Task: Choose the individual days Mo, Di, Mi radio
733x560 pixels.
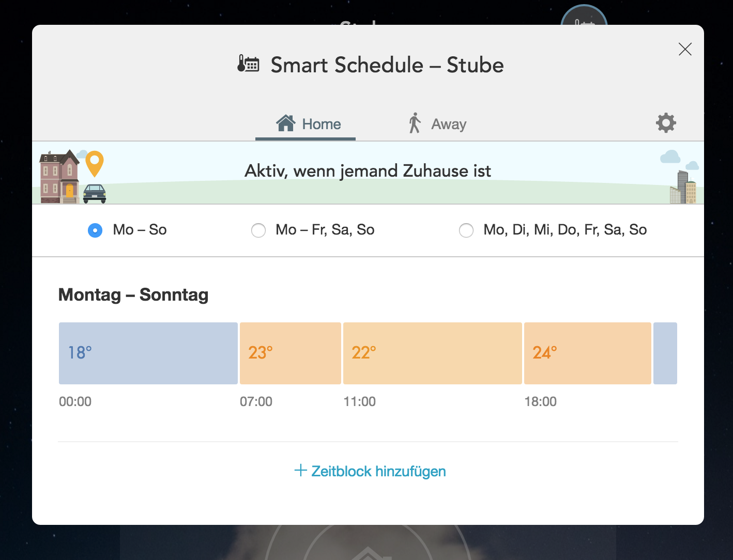Action: 466,230
